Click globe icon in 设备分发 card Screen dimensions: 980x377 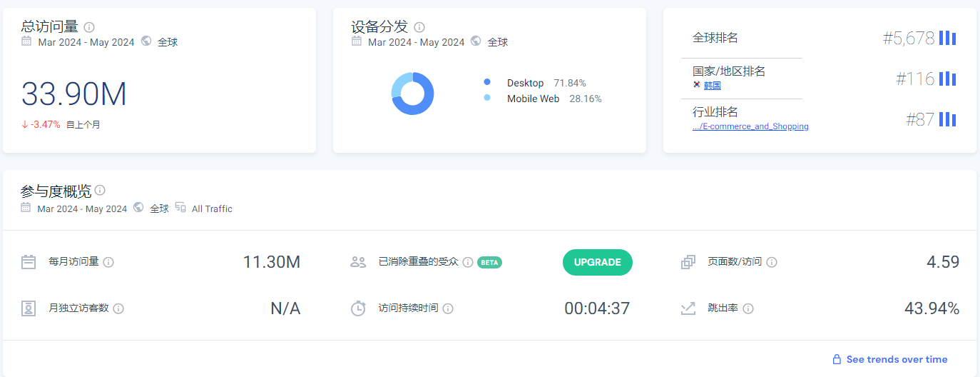click(476, 41)
